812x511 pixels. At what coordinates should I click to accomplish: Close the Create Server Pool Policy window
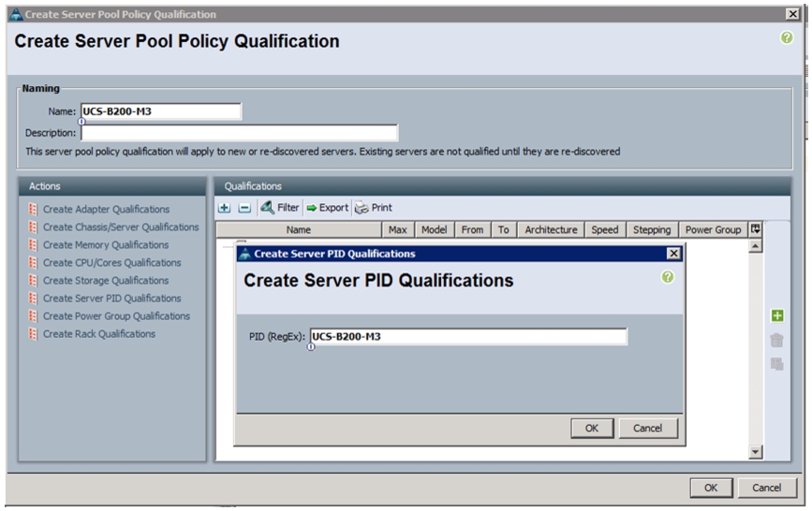(x=792, y=14)
